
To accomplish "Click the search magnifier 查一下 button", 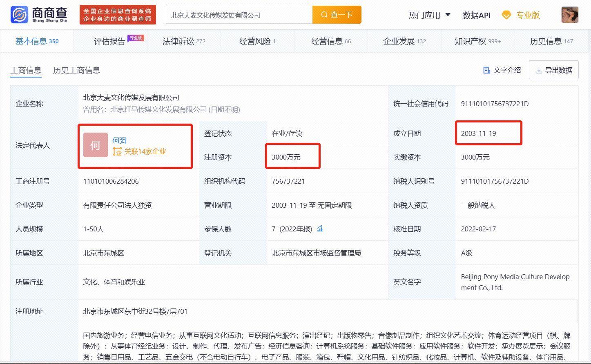I will (337, 15).
